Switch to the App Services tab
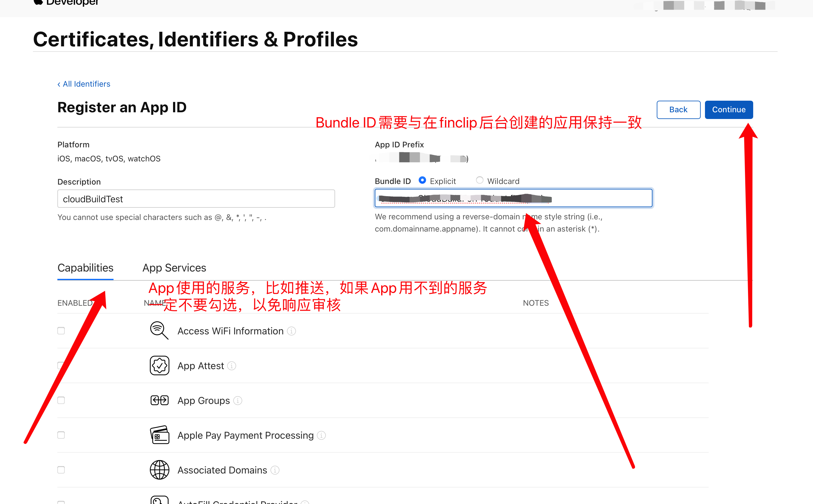This screenshot has height=504, width=813. (x=174, y=268)
